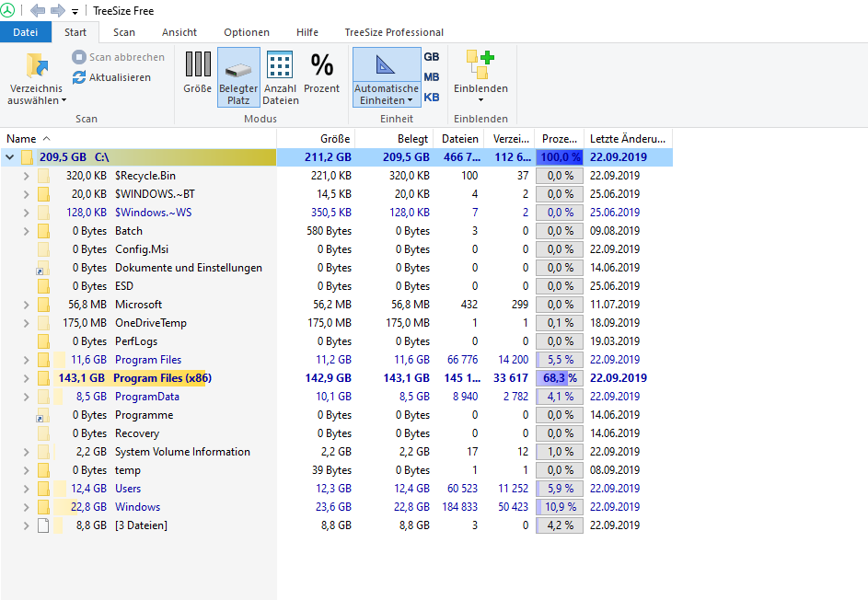
Task: Click ESD folder icon
Action: (44, 286)
